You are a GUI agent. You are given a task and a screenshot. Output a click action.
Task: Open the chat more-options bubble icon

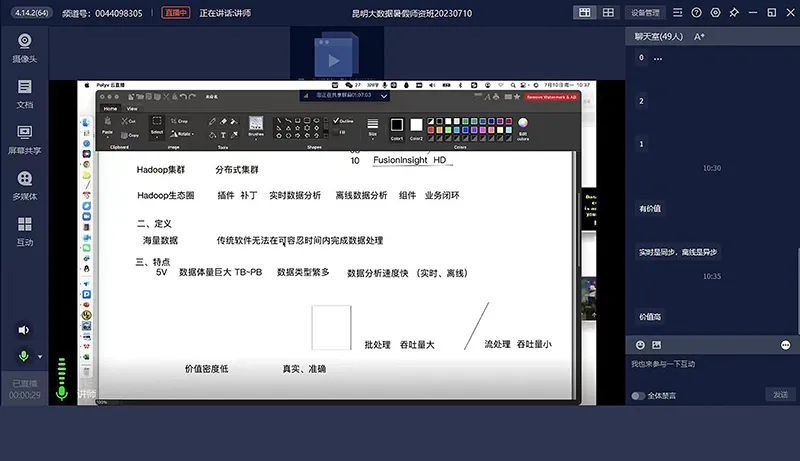786,345
